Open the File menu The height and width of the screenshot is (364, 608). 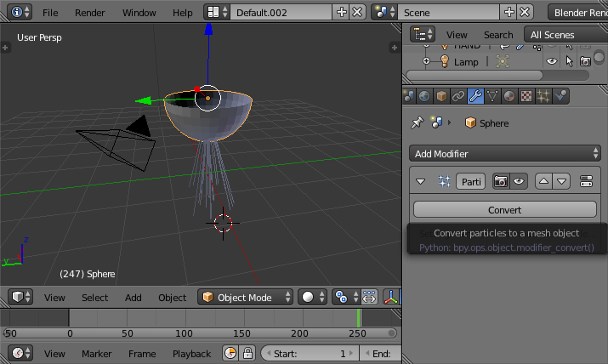(50, 13)
